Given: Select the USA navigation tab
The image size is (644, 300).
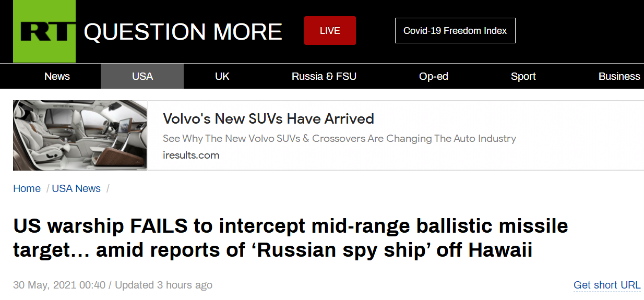Looking at the screenshot, I should click(x=142, y=76).
